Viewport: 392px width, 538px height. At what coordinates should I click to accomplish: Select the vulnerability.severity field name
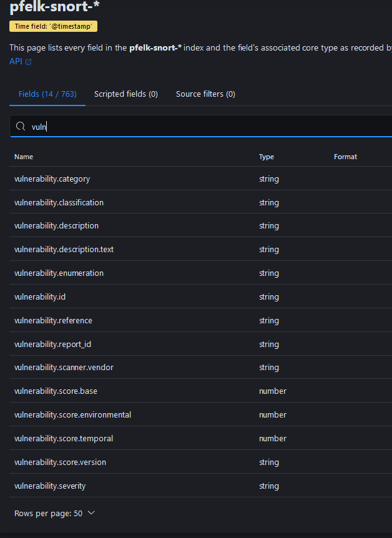pyautogui.click(x=50, y=486)
